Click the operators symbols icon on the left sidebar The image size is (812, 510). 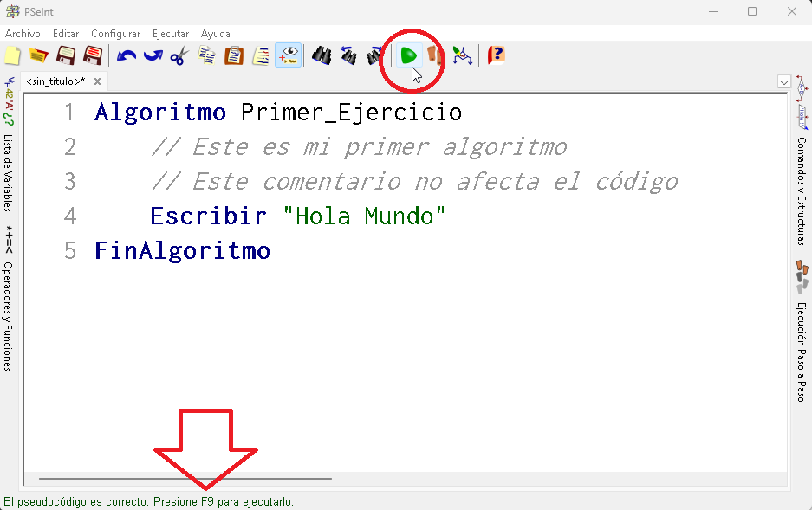9,239
